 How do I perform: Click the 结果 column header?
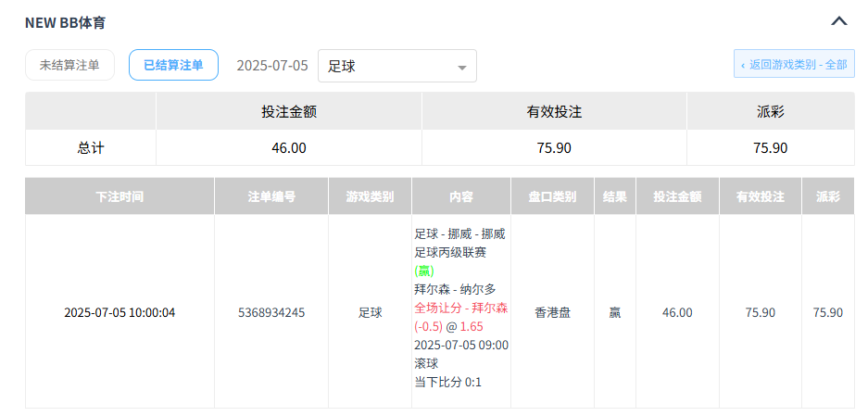615,196
